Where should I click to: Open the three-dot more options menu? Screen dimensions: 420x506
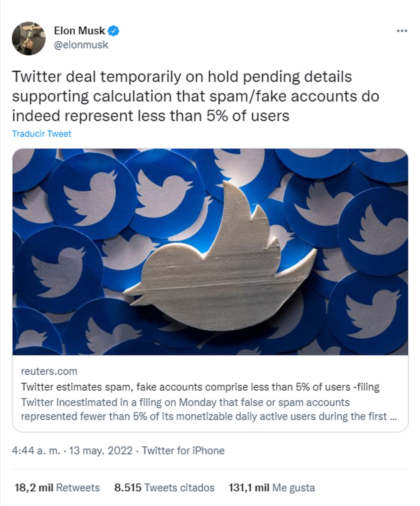[x=402, y=31]
